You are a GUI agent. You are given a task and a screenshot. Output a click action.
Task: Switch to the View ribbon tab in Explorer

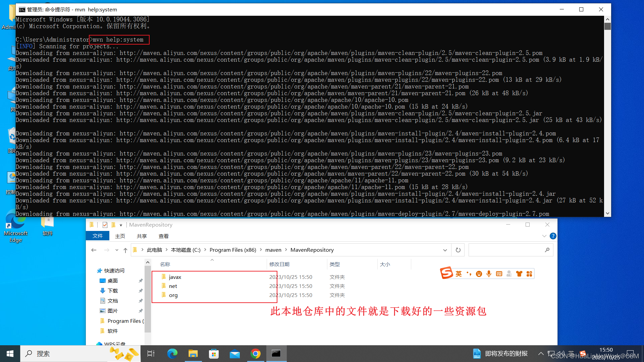[164, 236]
